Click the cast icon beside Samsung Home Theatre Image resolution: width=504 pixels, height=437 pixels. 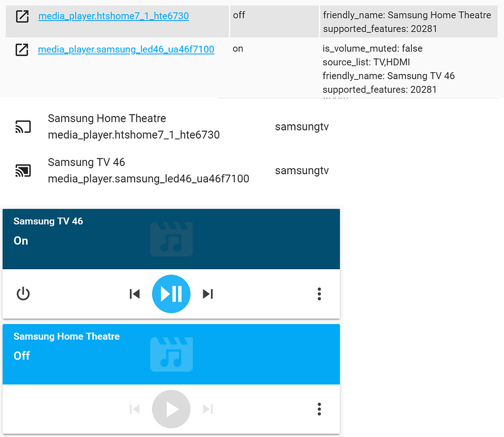pos(23,126)
